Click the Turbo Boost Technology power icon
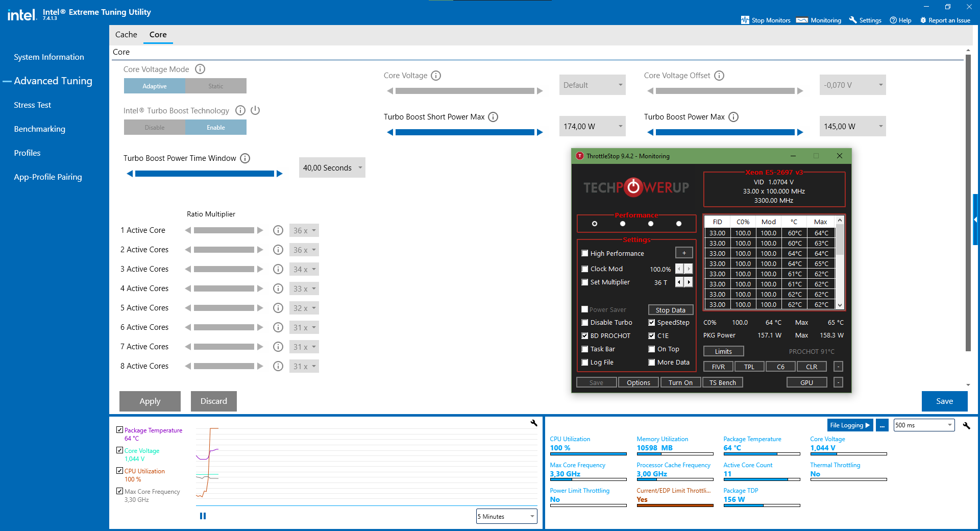This screenshot has height=531, width=980. tap(255, 110)
